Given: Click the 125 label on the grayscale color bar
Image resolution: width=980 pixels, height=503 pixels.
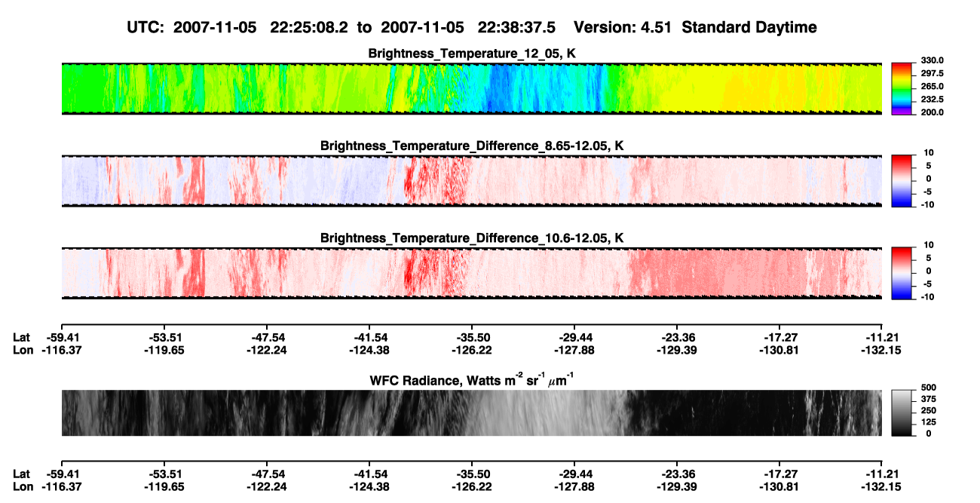Looking at the screenshot, I should [929, 423].
